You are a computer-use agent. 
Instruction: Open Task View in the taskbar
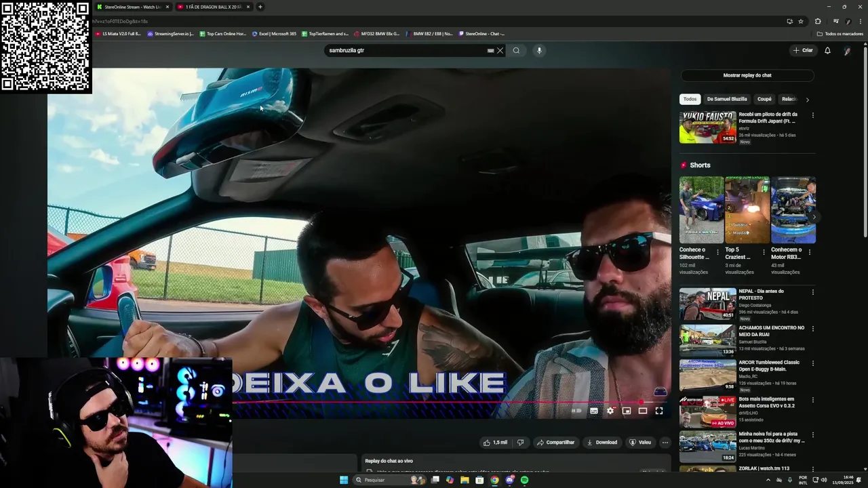(435, 480)
